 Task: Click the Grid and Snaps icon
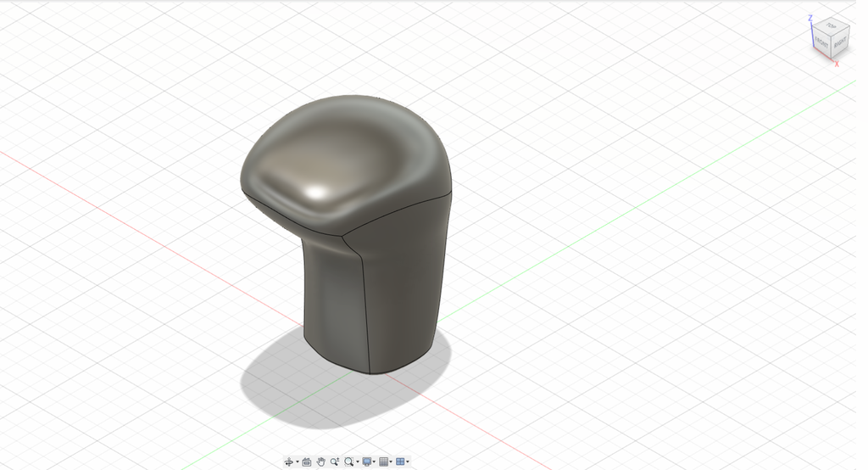383,462
